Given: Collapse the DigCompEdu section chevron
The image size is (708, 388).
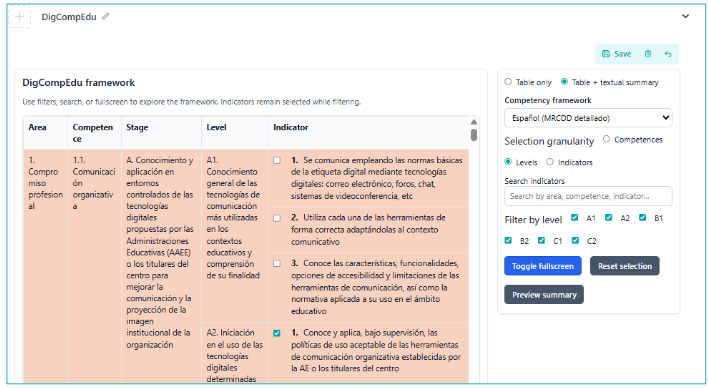Looking at the screenshot, I should pos(685,16).
